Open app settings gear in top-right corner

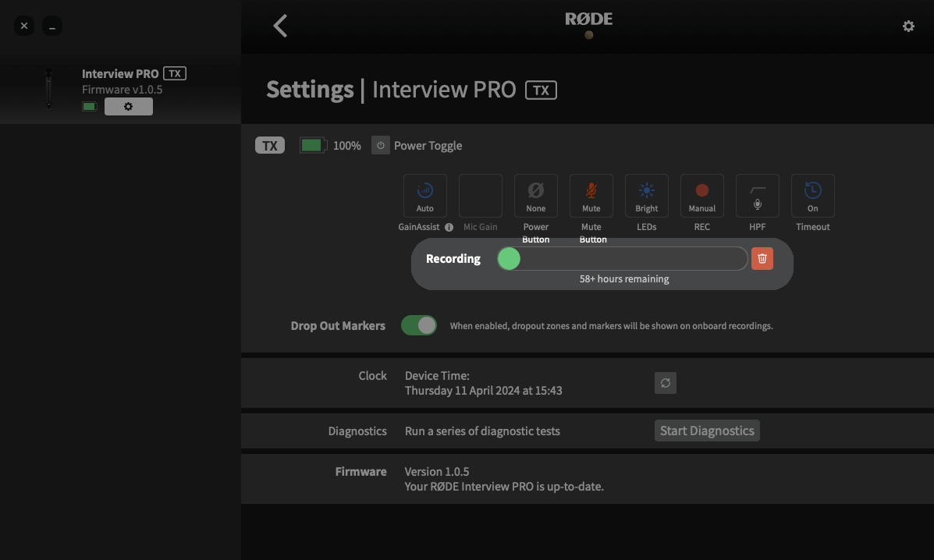907,27
